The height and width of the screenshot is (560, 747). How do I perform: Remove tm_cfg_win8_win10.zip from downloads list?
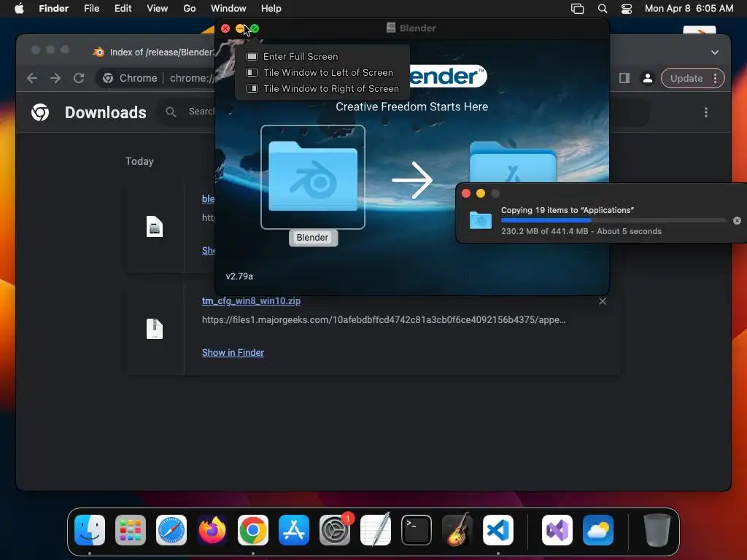[x=603, y=301]
